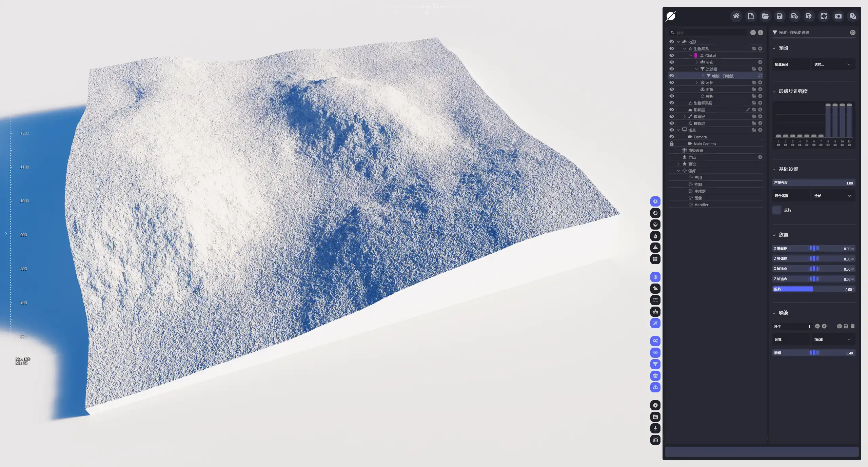Click the new file icon
Screen dimensions: 868x467
pos(751,16)
